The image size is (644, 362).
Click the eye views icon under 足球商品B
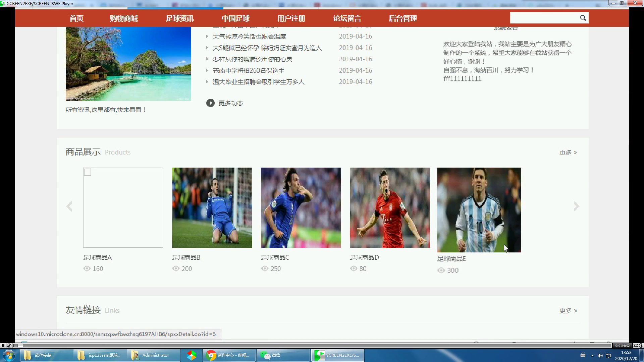pyautogui.click(x=176, y=268)
